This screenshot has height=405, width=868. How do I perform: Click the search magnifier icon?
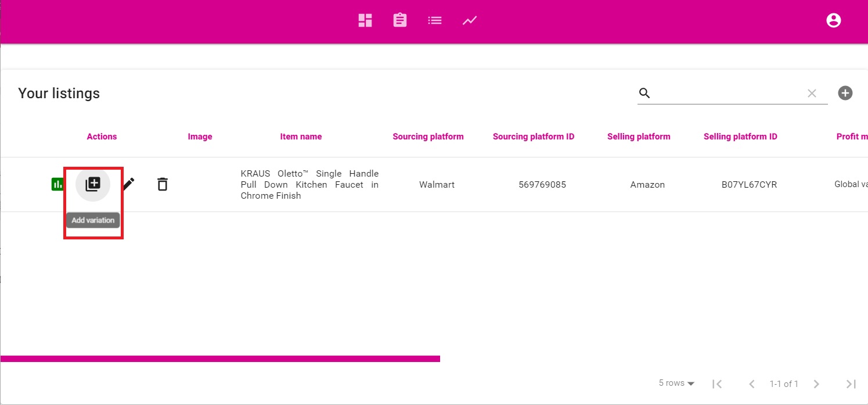click(x=644, y=93)
